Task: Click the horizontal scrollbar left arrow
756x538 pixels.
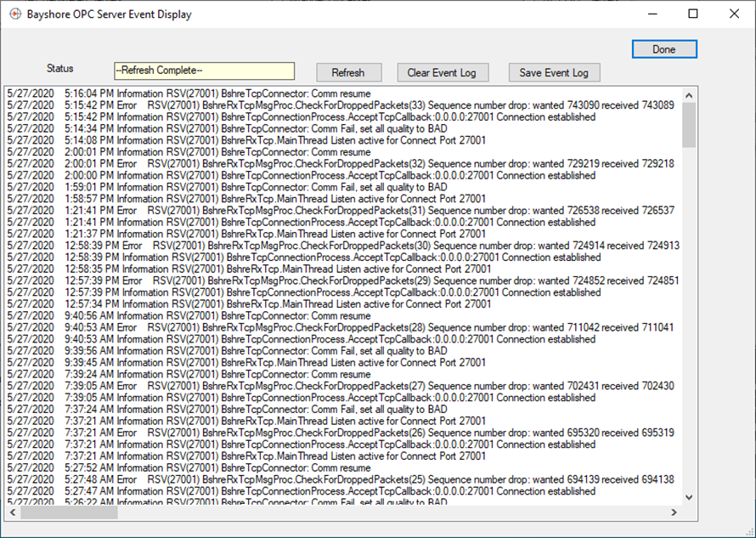Action: tap(13, 513)
